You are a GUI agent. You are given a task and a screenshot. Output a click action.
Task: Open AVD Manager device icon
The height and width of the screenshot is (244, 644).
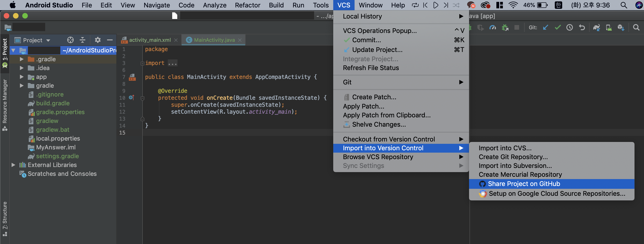coord(609,27)
